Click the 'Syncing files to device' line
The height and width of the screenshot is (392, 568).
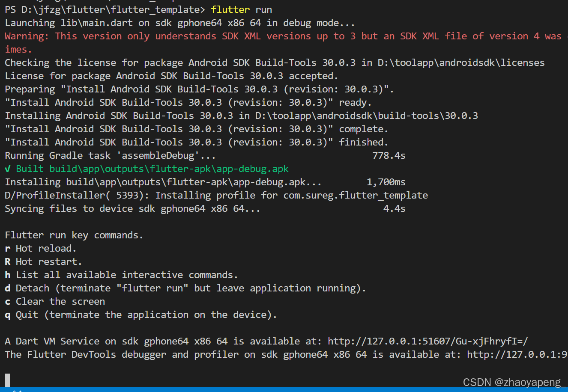click(132, 208)
